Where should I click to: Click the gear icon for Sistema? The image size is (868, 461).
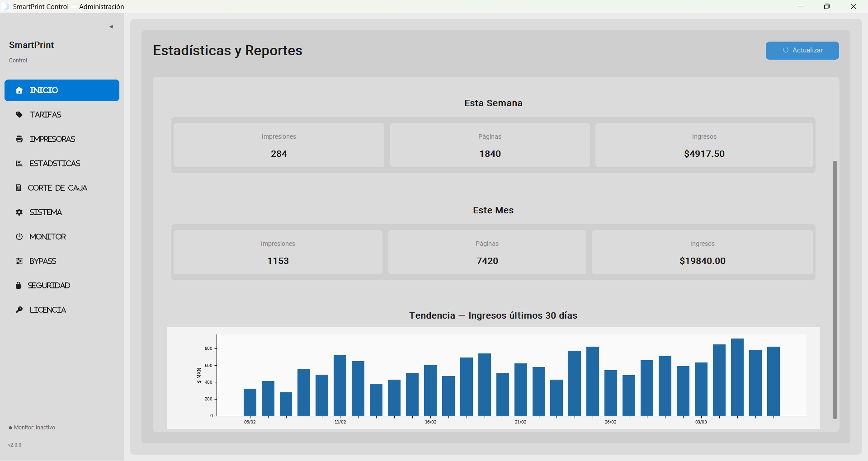click(x=19, y=212)
